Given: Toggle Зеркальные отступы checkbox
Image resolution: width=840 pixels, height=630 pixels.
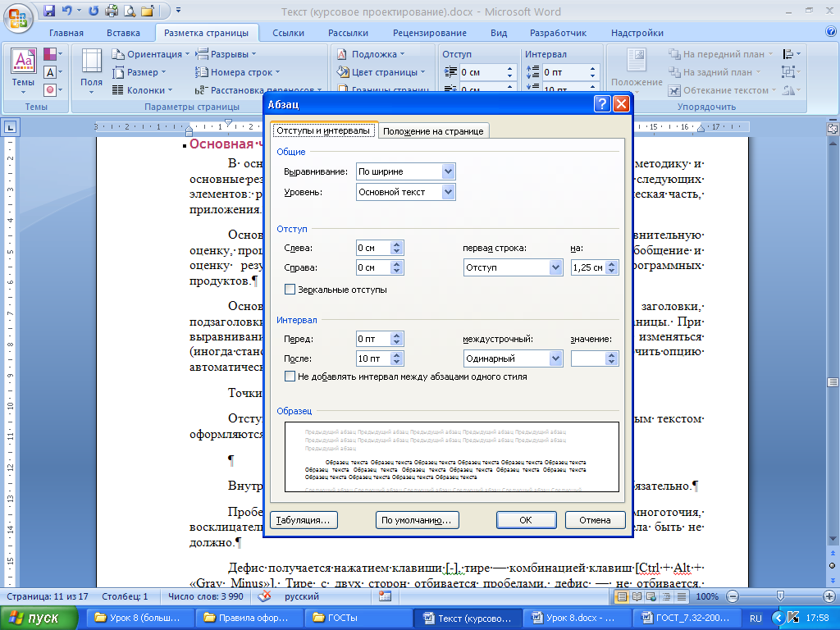Looking at the screenshot, I should (x=290, y=290).
